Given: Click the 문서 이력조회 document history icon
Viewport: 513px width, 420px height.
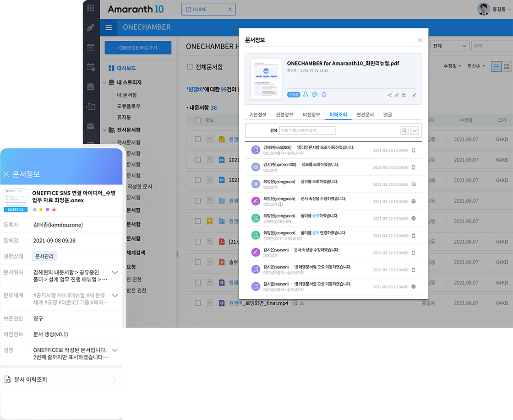Looking at the screenshot, I should (x=7, y=379).
